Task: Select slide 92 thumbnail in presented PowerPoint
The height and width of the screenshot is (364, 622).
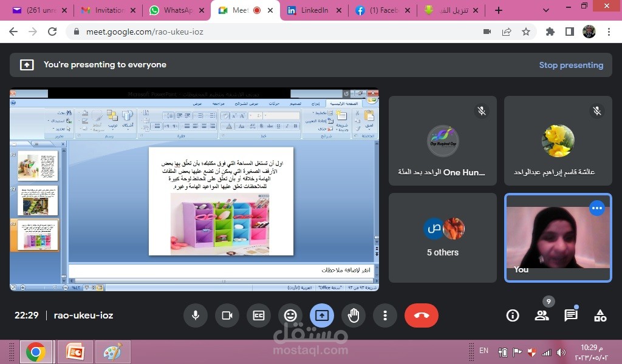Action: [38, 200]
